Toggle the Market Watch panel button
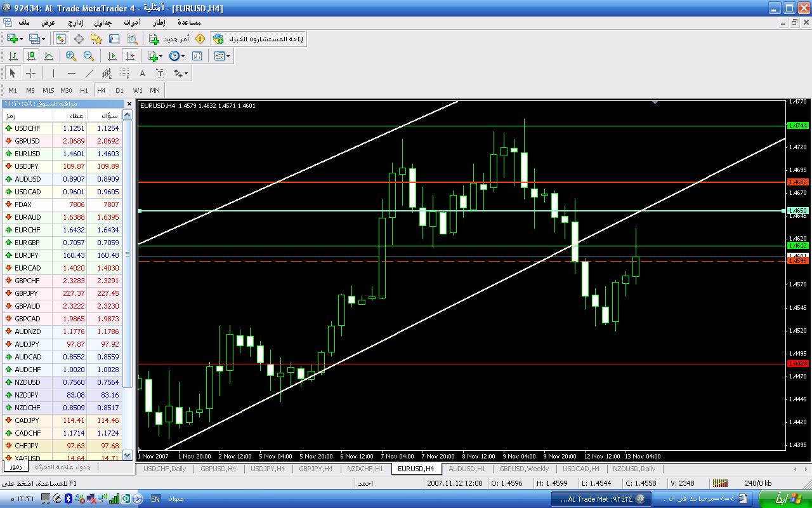The height and width of the screenshot is (508, 812). click(61, 39)
